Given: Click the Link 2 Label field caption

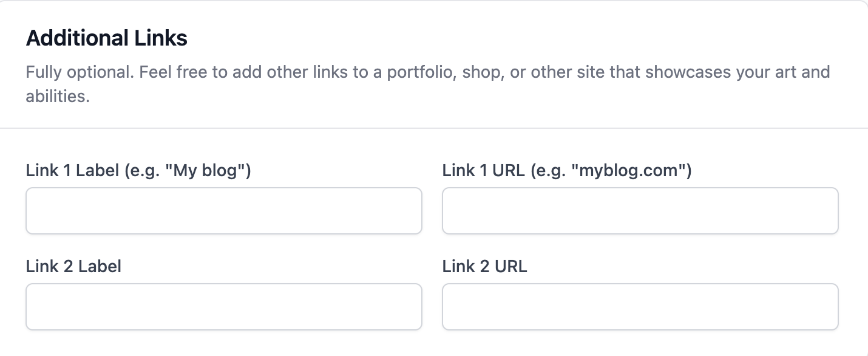Looking at the screenshot, I should click(x=73, y=266).
